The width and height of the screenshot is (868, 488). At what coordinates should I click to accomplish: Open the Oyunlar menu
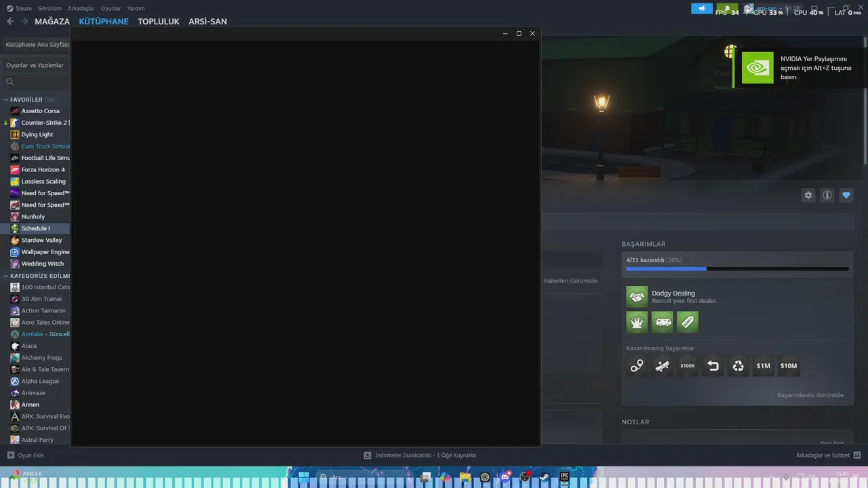(x=111, y=8)
